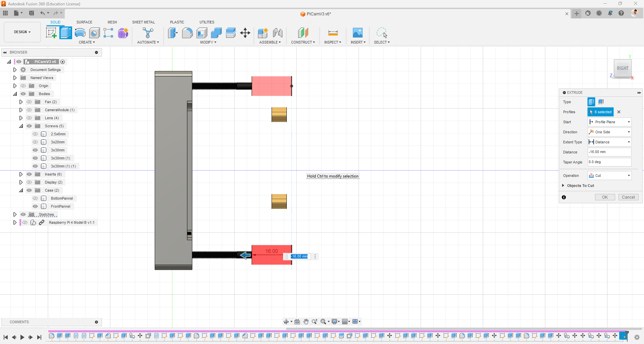The width and height of the screenshot is (644, 344).
Task: Expand the Document Settings node
Action: pos(15,70)
